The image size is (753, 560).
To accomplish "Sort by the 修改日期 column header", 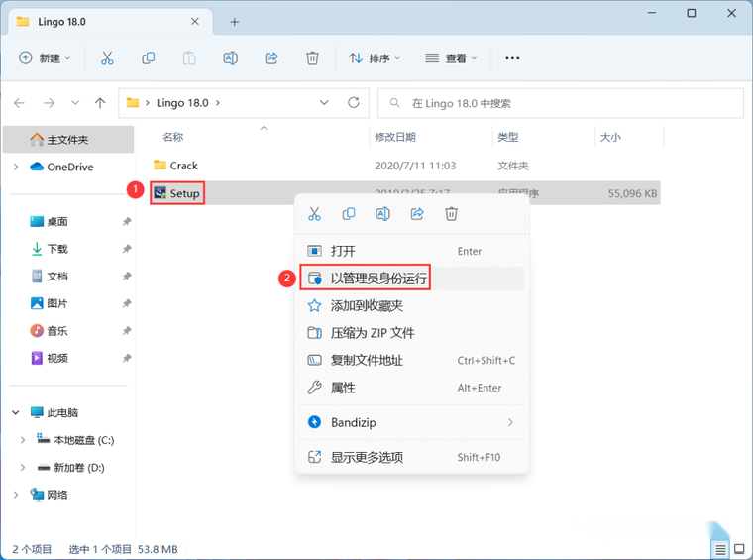I will (x=394, y=137).
